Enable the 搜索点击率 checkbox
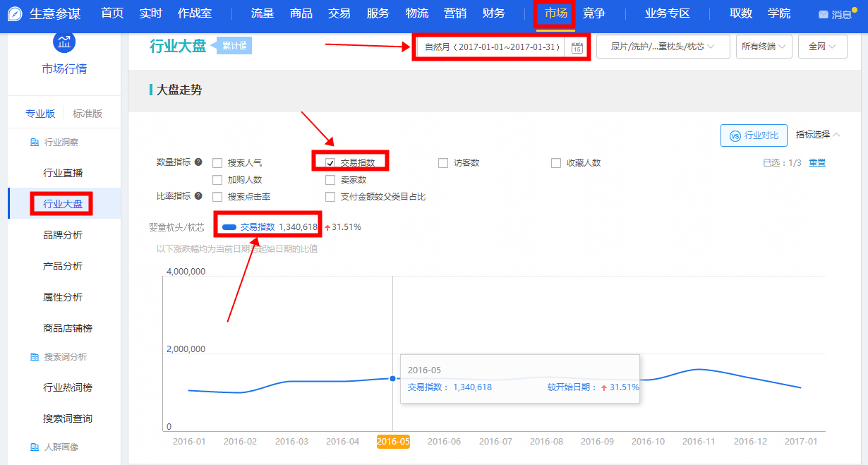 click(x=217, y=197)
